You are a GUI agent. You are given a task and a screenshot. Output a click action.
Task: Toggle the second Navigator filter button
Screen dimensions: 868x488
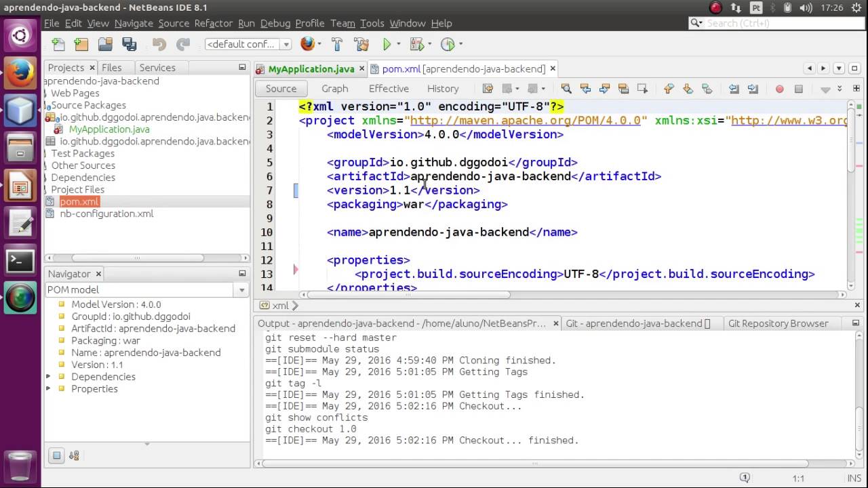[74, 455]
